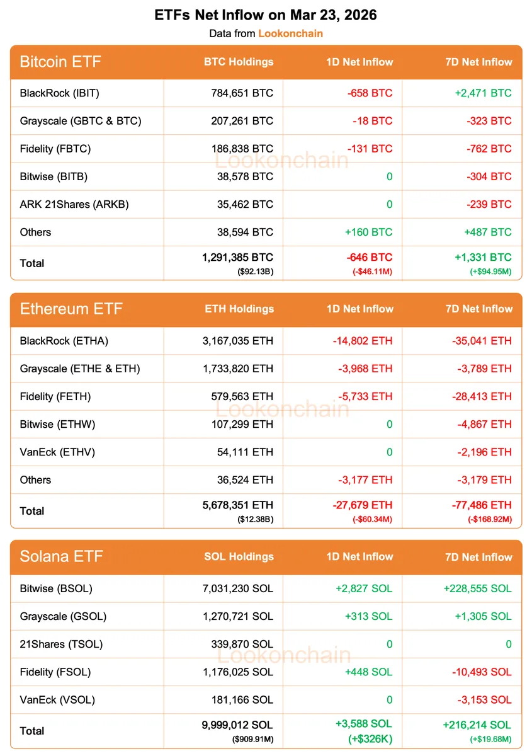This screenshot has width=532, height=756.
Task: Click the page title with the date
Action: [x=266, y=14]
